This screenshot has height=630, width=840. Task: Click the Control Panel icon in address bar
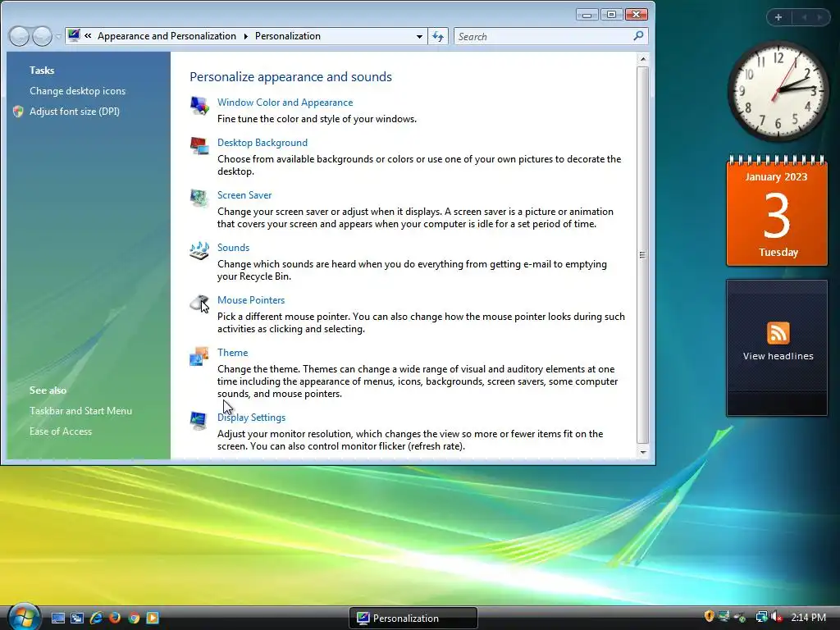coord(74,36)
